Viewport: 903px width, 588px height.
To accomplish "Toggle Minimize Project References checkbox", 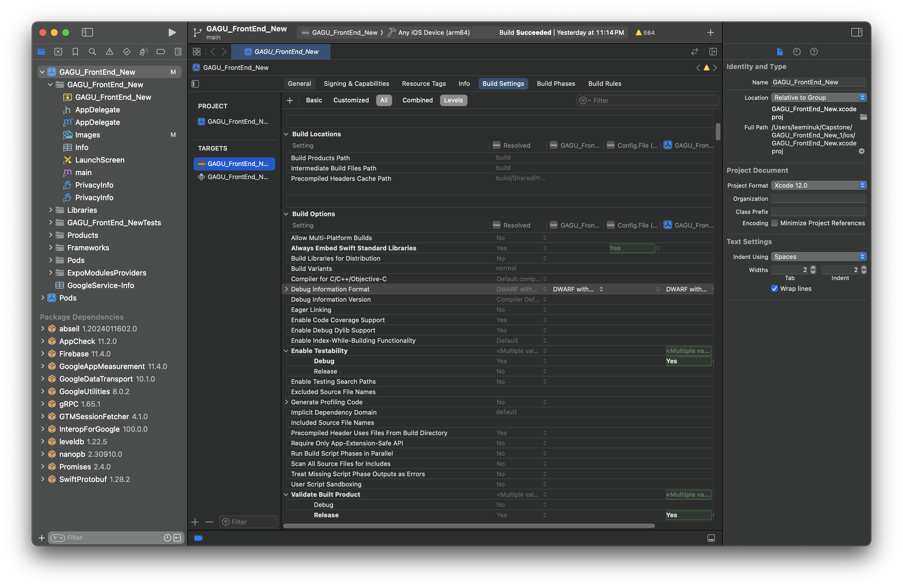I will pyautogui.click(x=774, y=223).
